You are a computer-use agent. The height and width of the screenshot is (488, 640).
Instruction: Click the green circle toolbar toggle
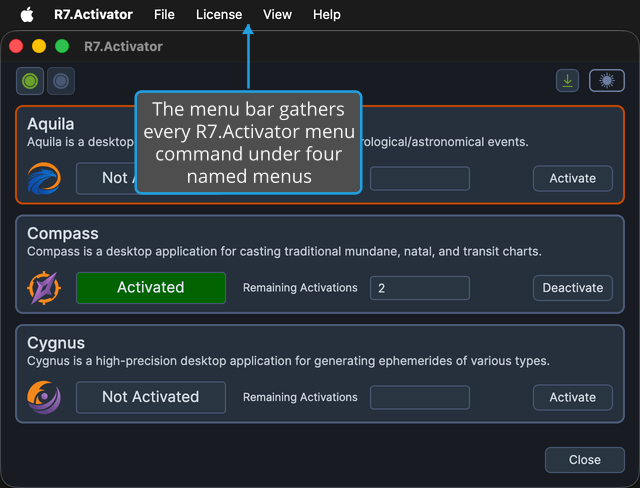[30, 81]
